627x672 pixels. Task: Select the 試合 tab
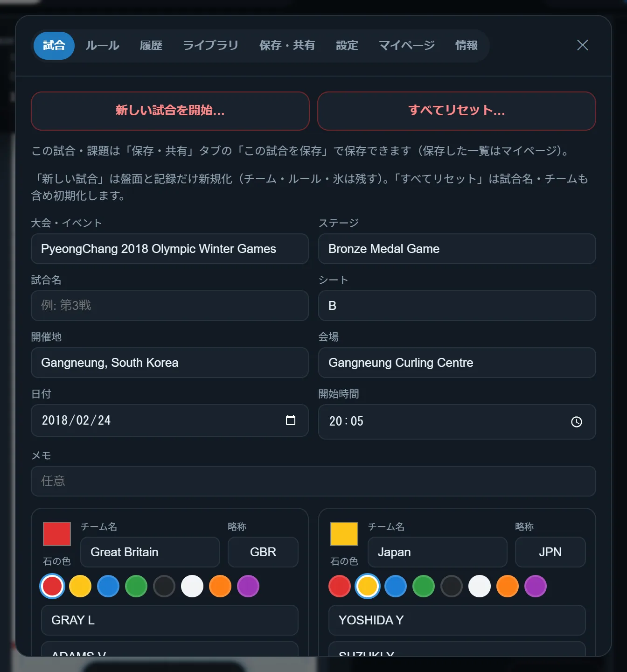point(54,45)
